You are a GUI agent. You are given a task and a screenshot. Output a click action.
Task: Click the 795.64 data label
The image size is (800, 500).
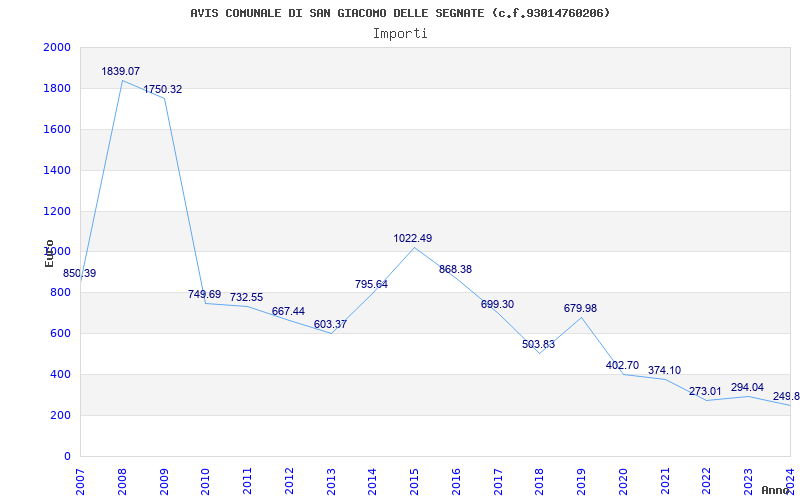coord(371,285)
